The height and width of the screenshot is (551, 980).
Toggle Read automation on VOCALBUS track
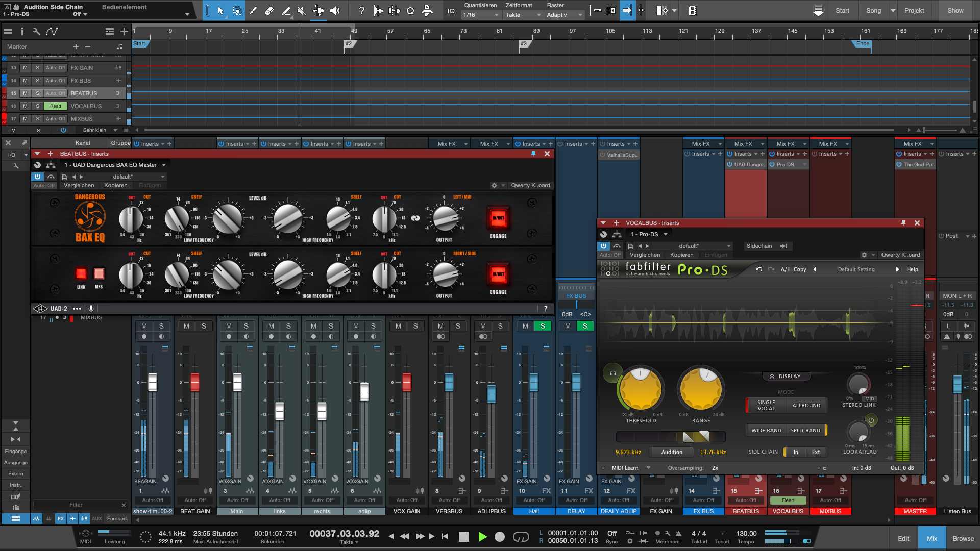point(56,106)
